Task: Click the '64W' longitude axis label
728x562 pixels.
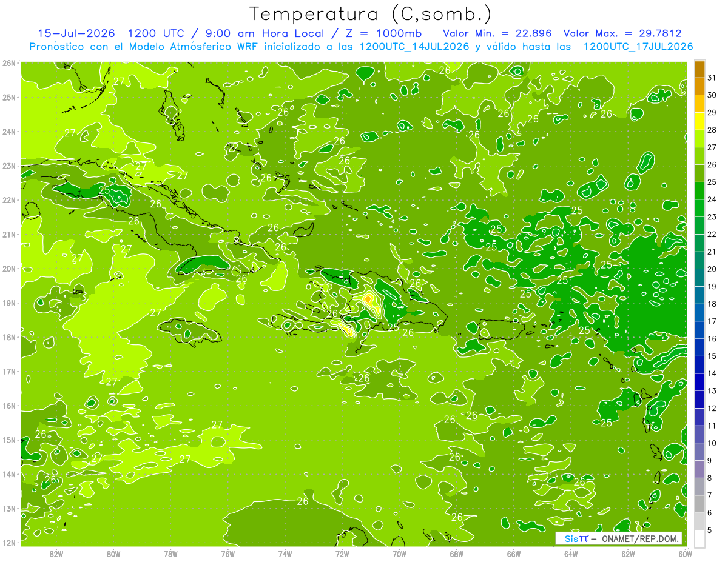Action: click(571, 554)
